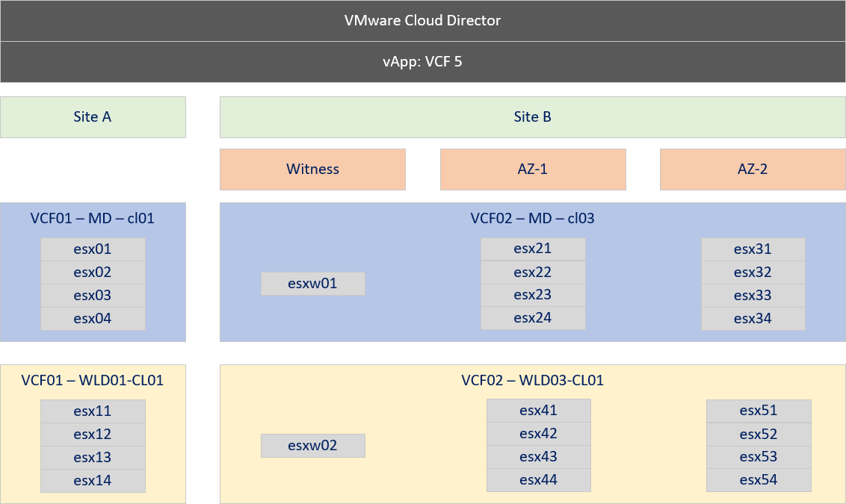Pick host esx14
This screenshot has width=846, height=504.
tap(93, 481)
